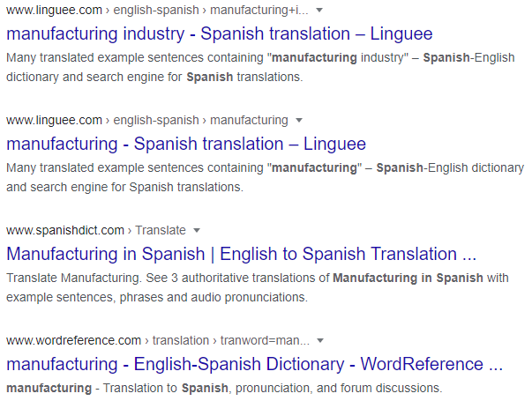532x401 pixels.
Task: Expand dropdown arrow beside spanishdict.com Translate URL
Action: (x=197, y=231)
